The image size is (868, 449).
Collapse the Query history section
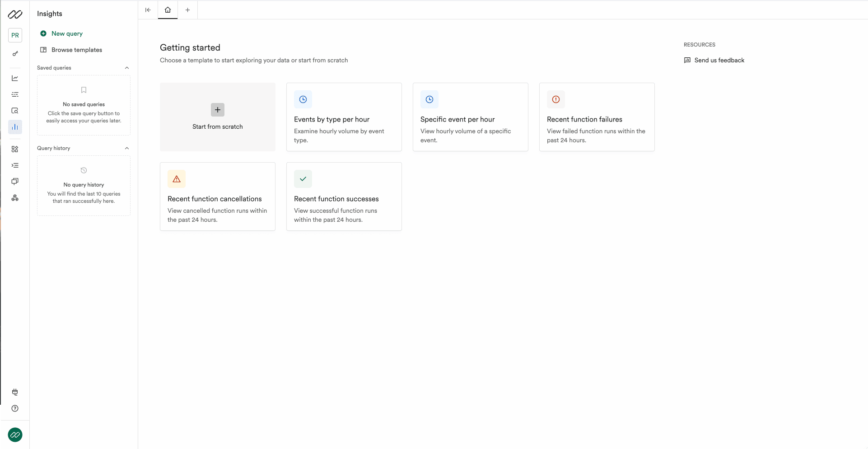(126, 148)
